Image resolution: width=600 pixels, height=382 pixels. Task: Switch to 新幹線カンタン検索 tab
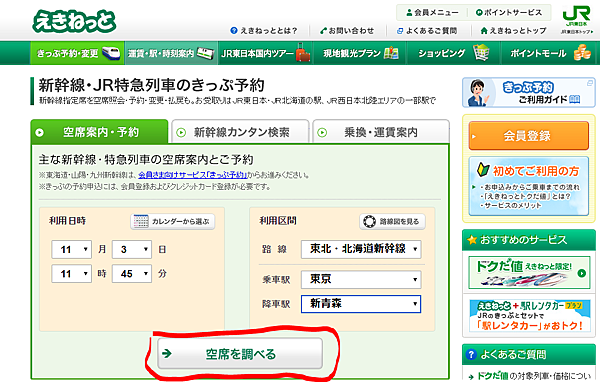[x=240, y=132]
